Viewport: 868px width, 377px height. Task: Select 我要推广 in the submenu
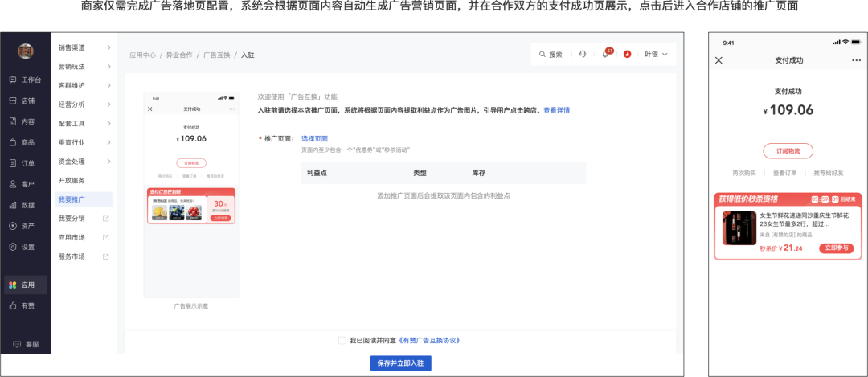(84, 199)
